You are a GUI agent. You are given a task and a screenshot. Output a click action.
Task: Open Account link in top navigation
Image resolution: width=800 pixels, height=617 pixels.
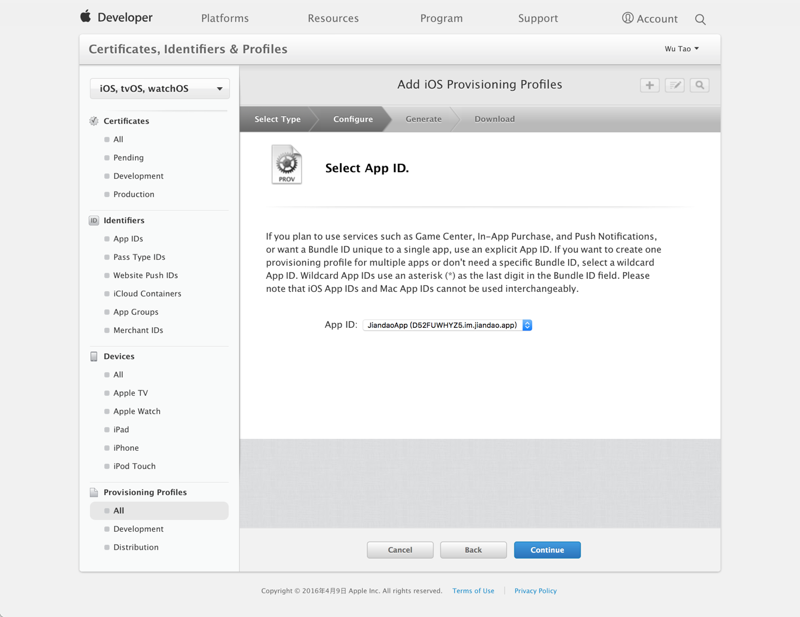pyautogui.click(x=657, y=19)
